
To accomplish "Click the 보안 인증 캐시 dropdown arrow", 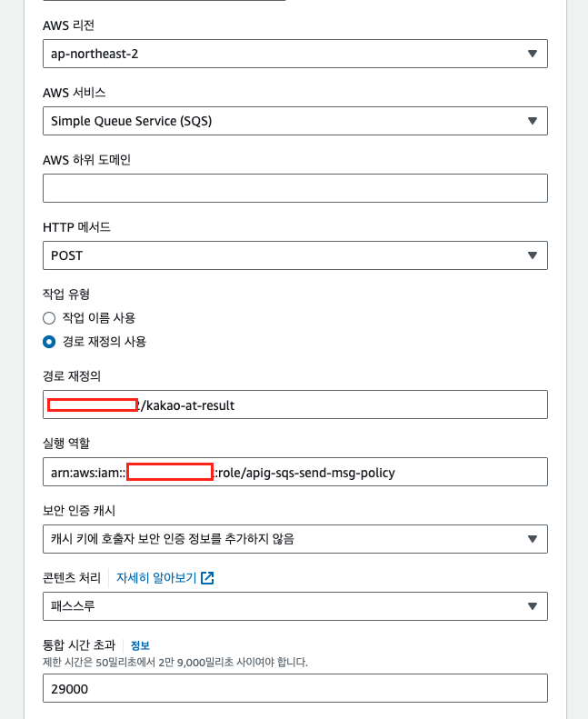I will 533,539.
